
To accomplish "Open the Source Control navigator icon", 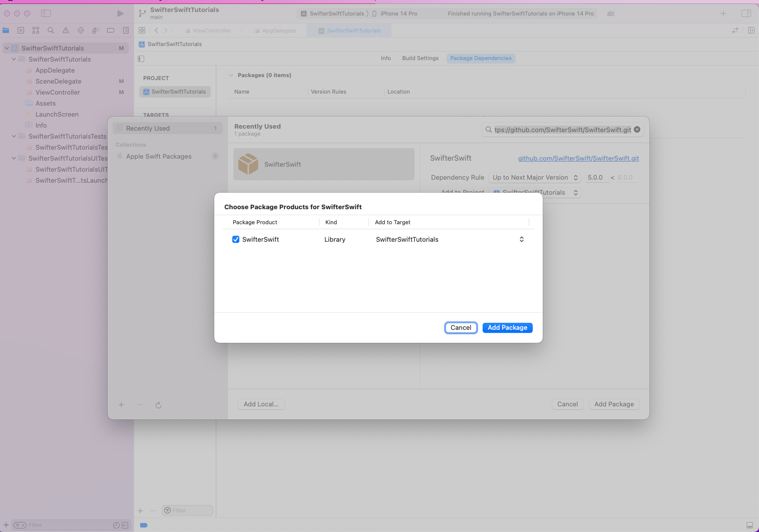I will (21, 31).
